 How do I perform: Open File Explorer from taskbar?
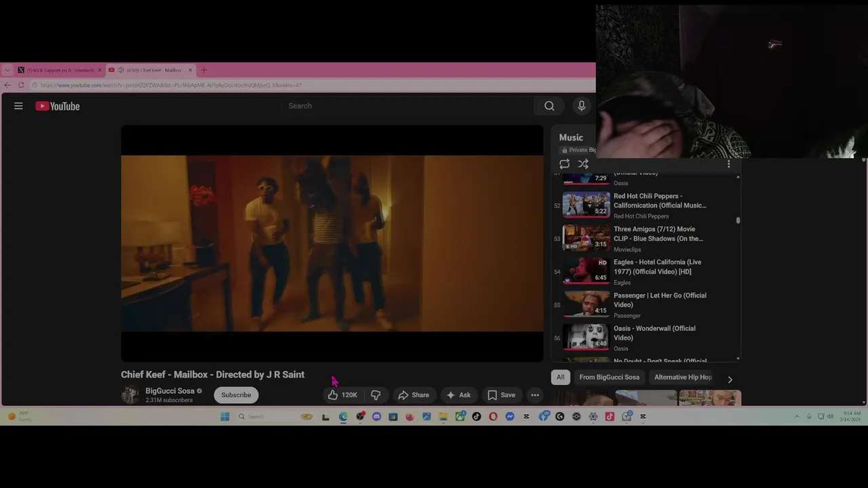[443, 417]
